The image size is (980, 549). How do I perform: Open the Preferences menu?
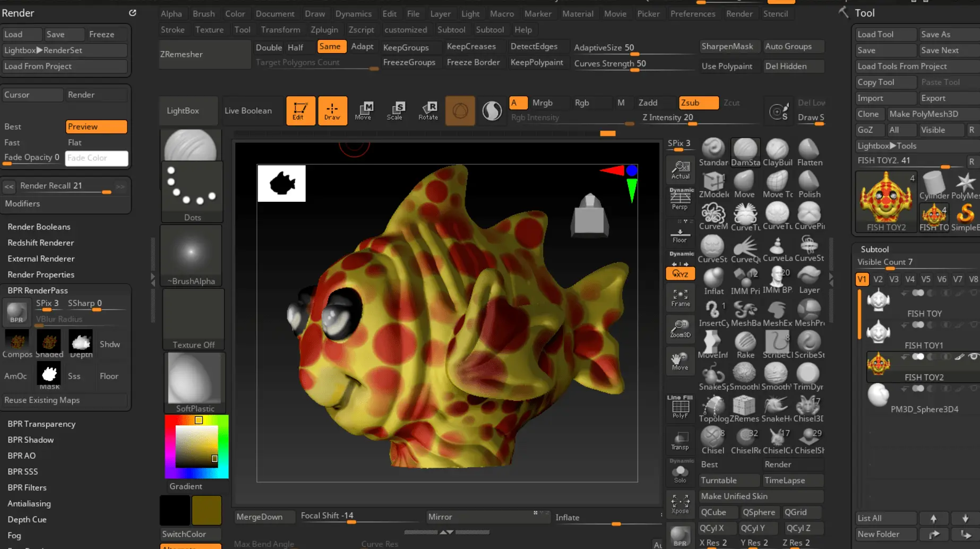point(692,14)
